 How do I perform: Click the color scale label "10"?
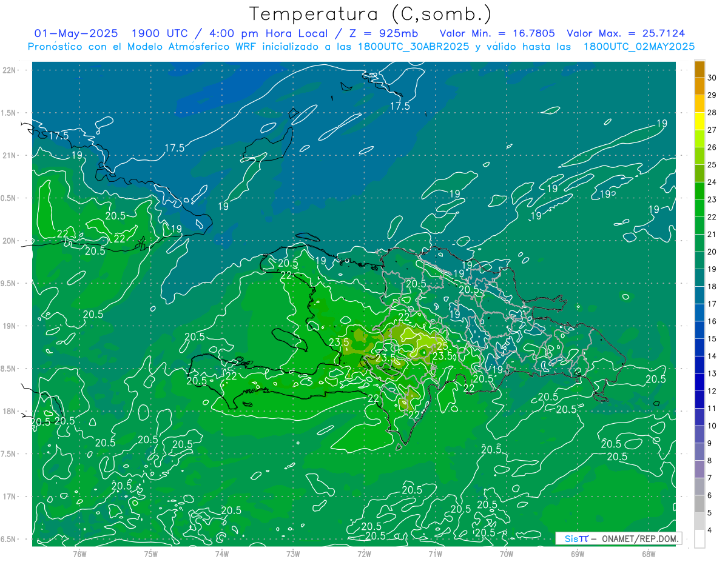pos(712,426)
